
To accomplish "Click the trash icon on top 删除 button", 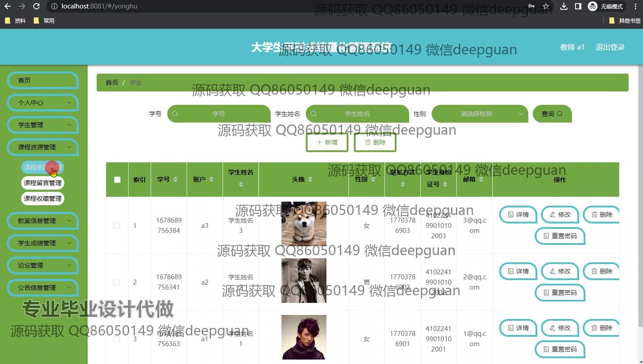I will [x=367, y=142].
